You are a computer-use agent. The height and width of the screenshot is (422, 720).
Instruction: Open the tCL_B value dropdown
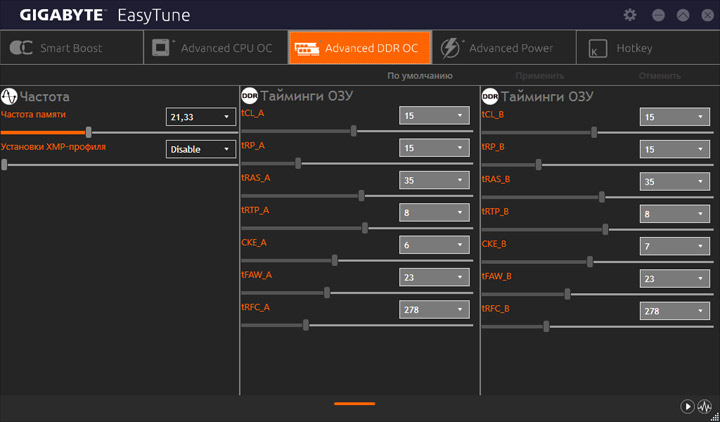[x=675, y=117]
